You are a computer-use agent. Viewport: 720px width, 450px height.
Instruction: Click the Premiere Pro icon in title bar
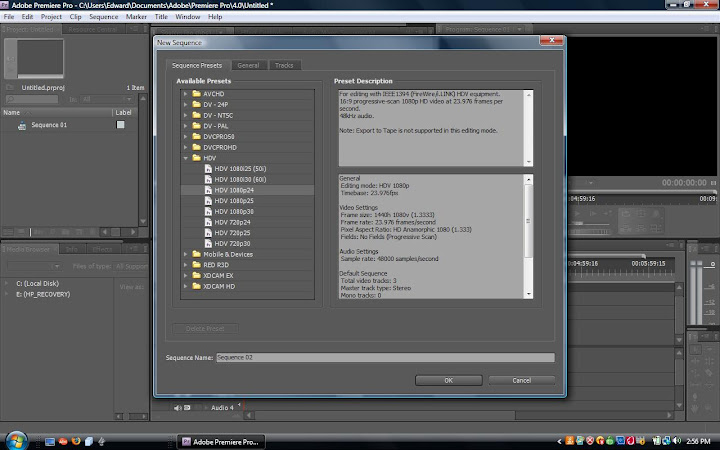pos(4,5)
